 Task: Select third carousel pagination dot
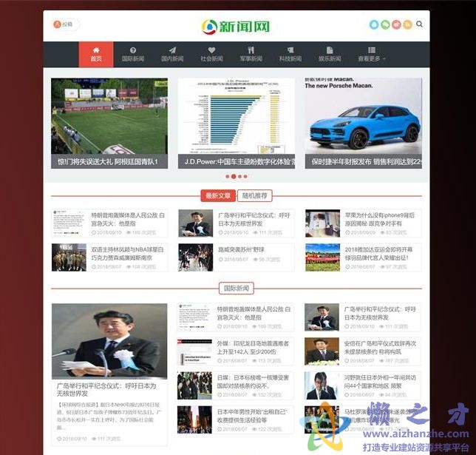pos(239,176)
